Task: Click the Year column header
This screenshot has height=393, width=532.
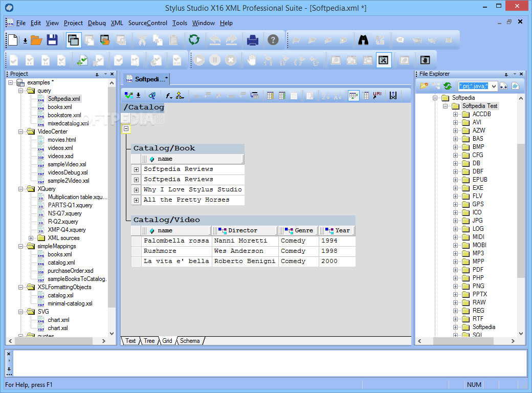Action: 337,230
